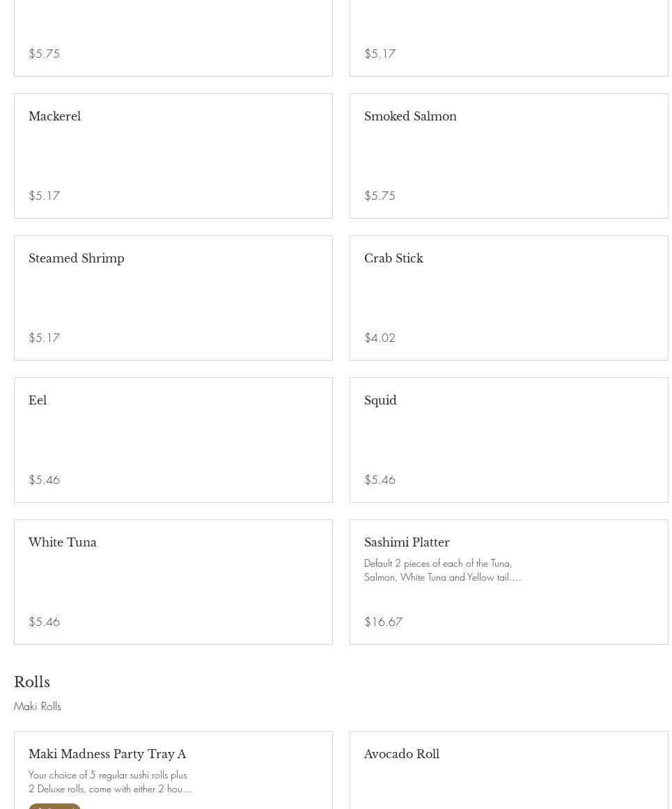This screenshot has width=672, height=809.
Task: Click the $5.46 price under Squid
Action: coord(380,480)
